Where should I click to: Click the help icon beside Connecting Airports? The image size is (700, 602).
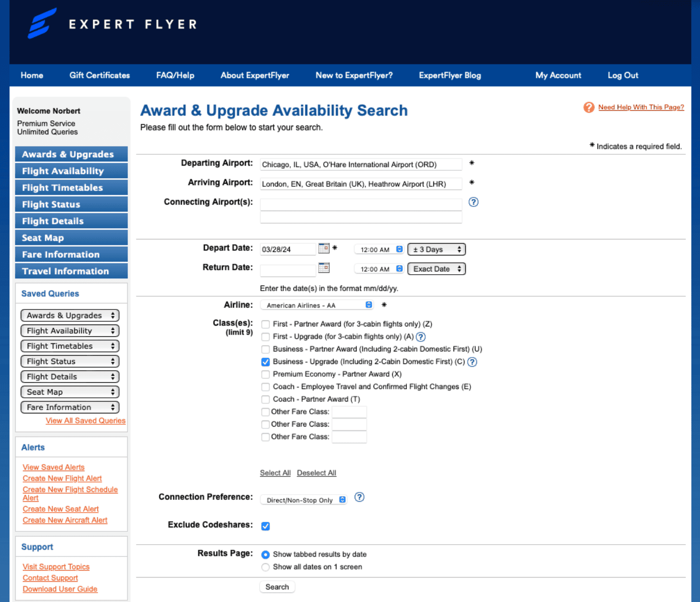473,202
